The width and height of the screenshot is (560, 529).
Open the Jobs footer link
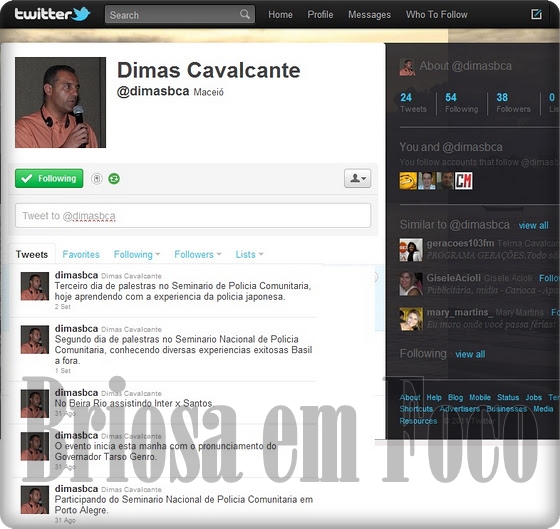[x=534, y=397]
